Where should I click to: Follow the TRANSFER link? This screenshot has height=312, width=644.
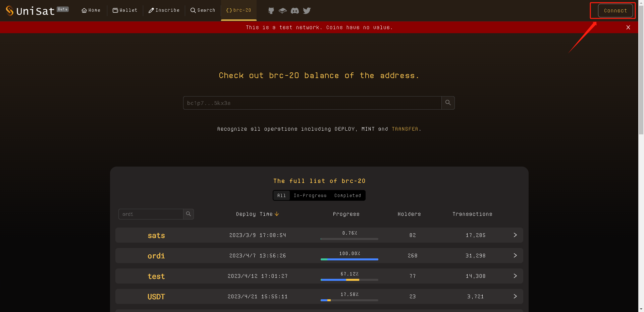tap(405, 129)
